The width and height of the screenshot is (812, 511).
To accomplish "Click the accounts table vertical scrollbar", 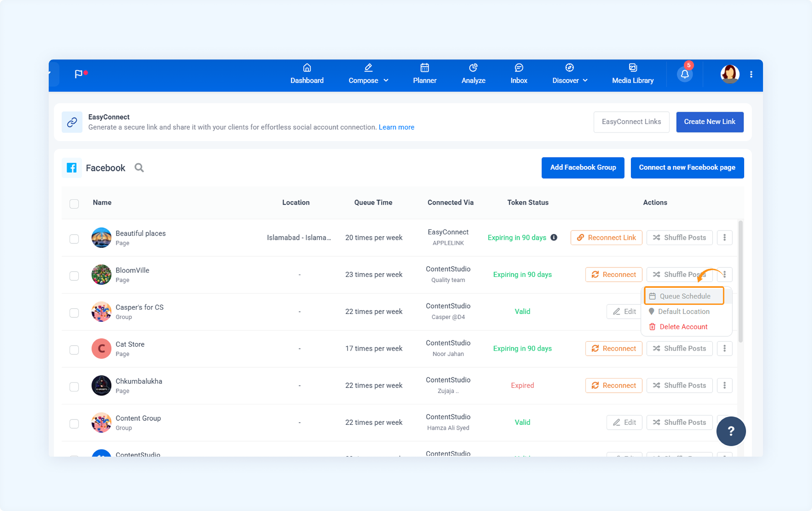I will (741, 281).
